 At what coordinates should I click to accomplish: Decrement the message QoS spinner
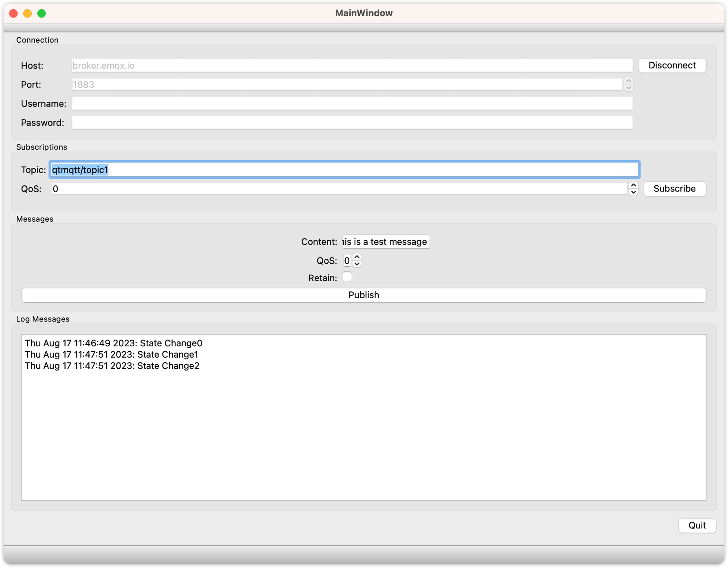(x=357, y=264)
